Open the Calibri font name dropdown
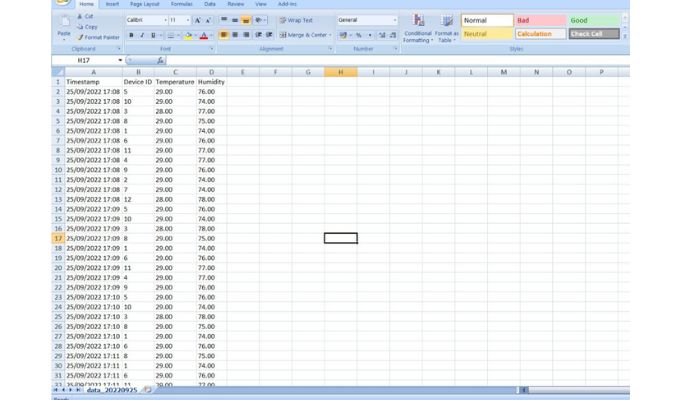The width and height of the screenshot is (680, 400). [x=164, y=20]
